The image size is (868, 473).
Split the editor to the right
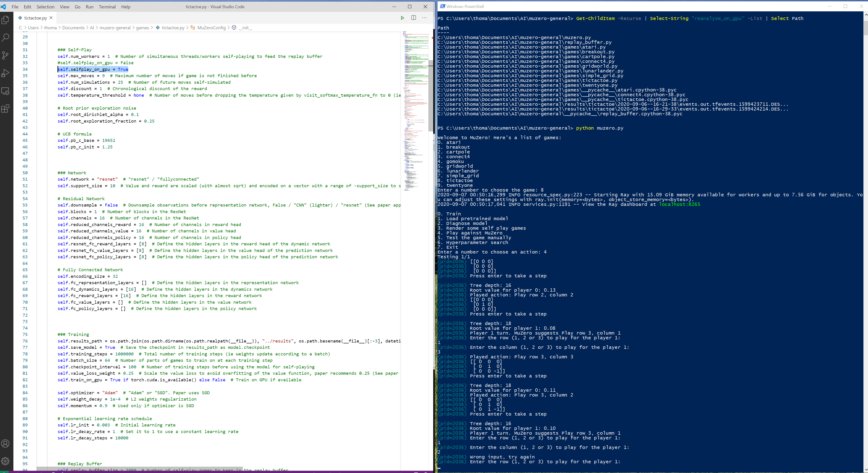coord(414,18)
